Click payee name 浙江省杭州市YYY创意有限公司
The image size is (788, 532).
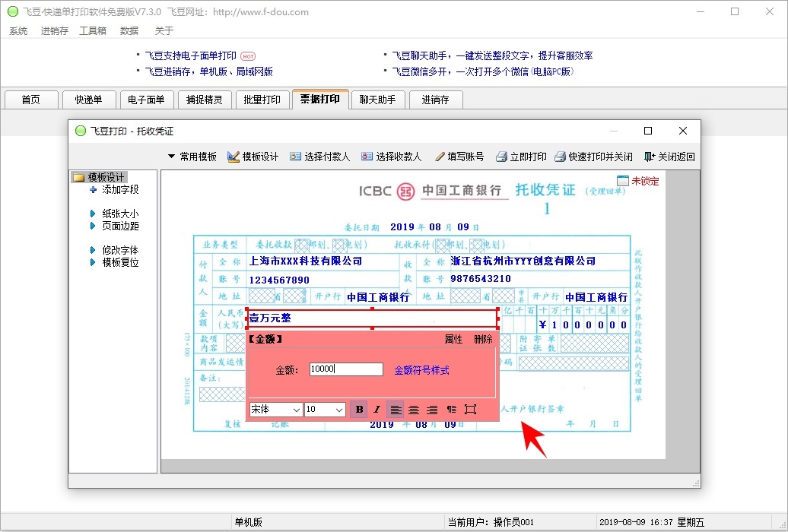coord(523,261)
